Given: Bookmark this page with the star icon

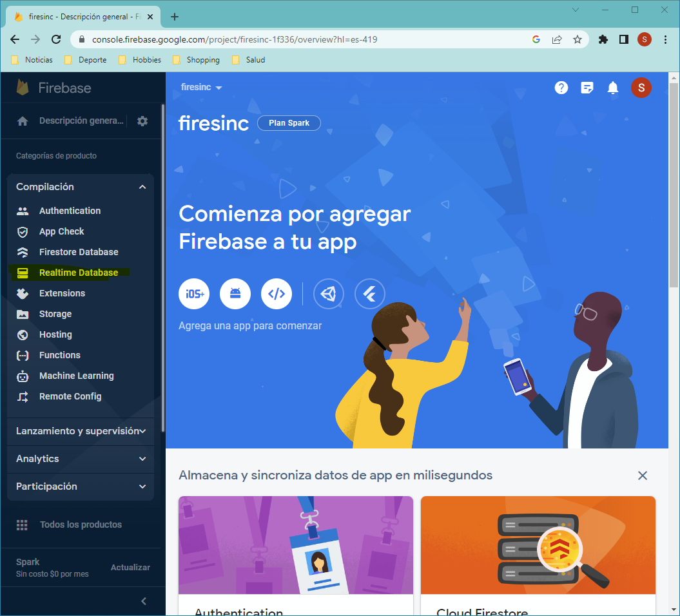Looking at the screenshot, I should 578,40.
